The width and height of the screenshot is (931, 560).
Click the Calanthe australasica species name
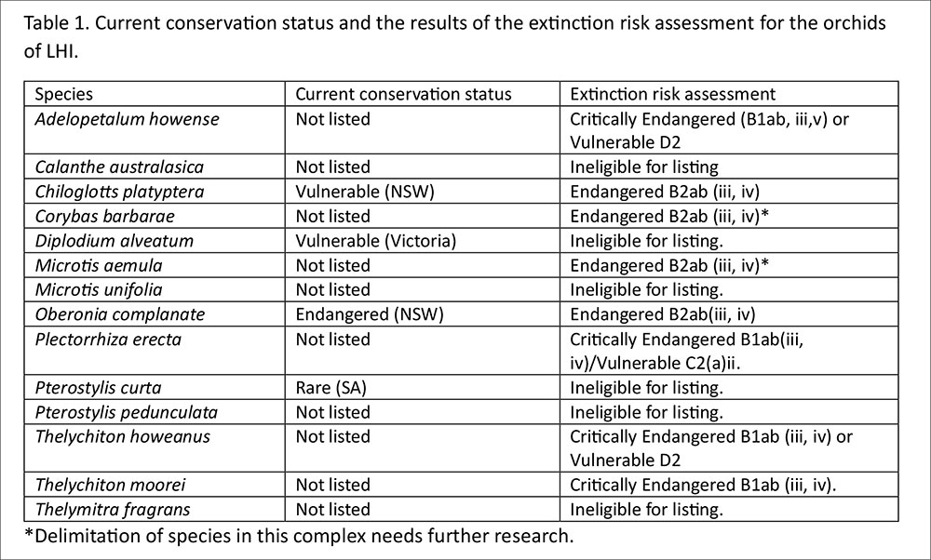(x=119, y=167)
